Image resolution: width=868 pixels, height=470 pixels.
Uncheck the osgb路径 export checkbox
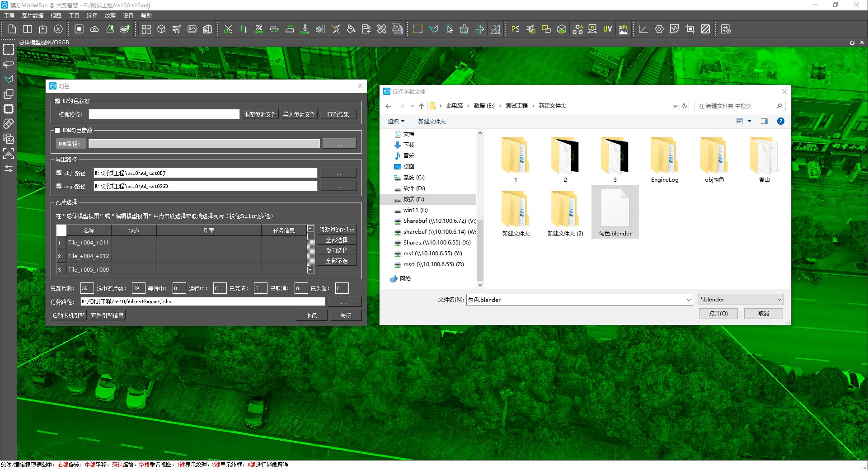pyautogui.click(x=59, y=186)
